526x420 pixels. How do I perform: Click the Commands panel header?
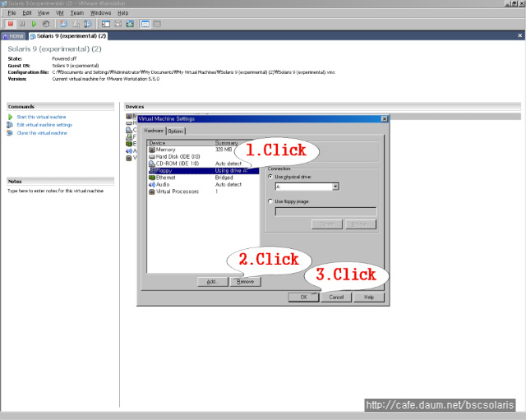60,106
